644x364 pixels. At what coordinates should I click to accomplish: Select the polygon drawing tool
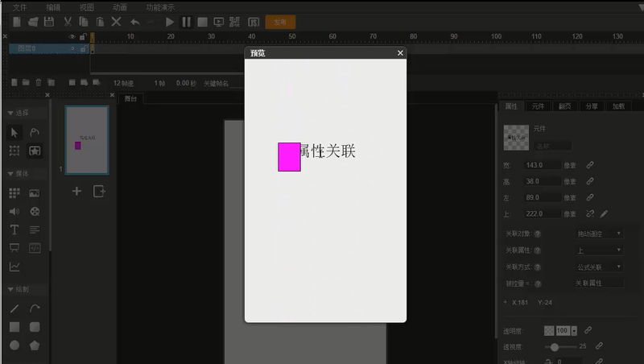(35, 345)
